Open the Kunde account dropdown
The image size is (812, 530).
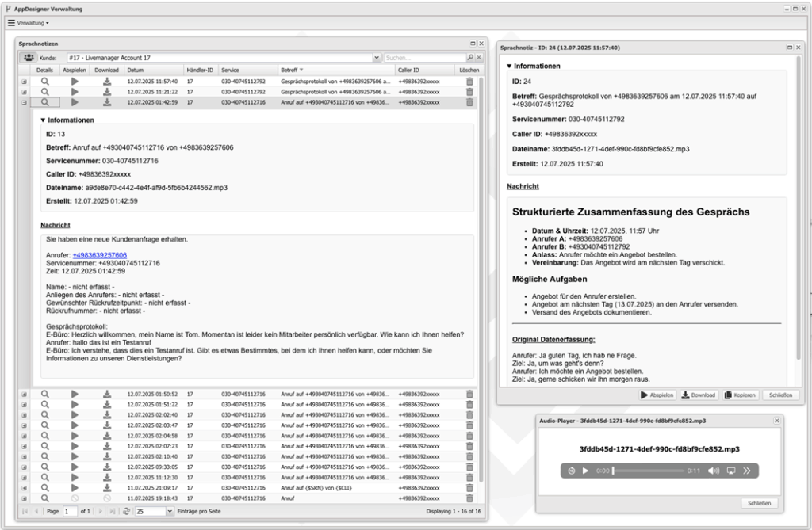(x=377, y=58)
